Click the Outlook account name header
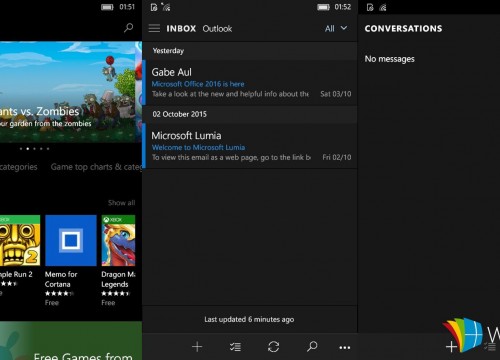Screen dimensions: 500x360 coord(217,29)
